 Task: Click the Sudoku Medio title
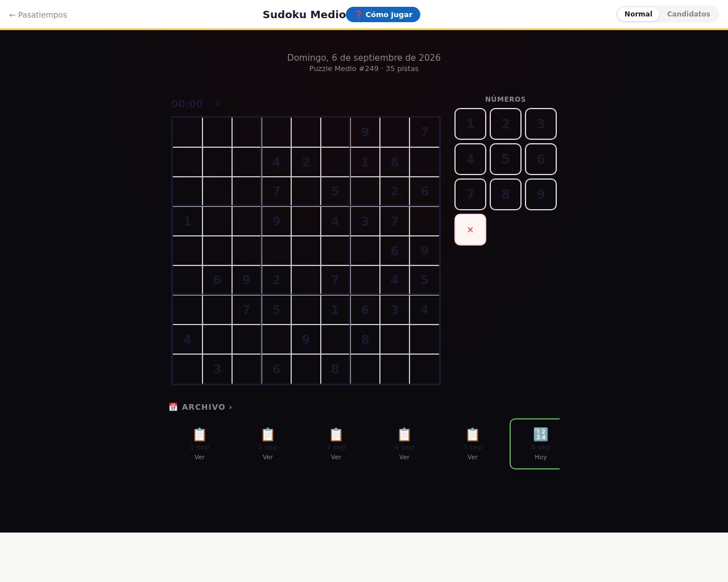pyautogui.click(x=304, y=15)
